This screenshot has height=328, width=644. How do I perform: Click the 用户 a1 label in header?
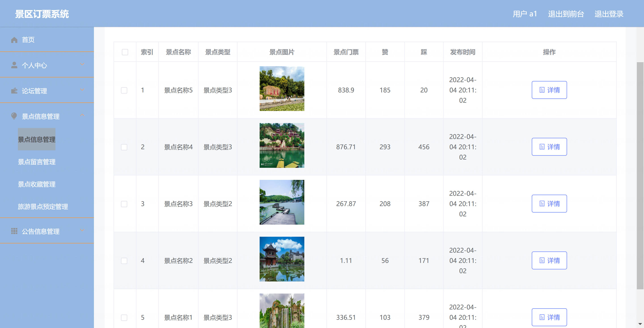pyautogui.click(x=525, y=14)
